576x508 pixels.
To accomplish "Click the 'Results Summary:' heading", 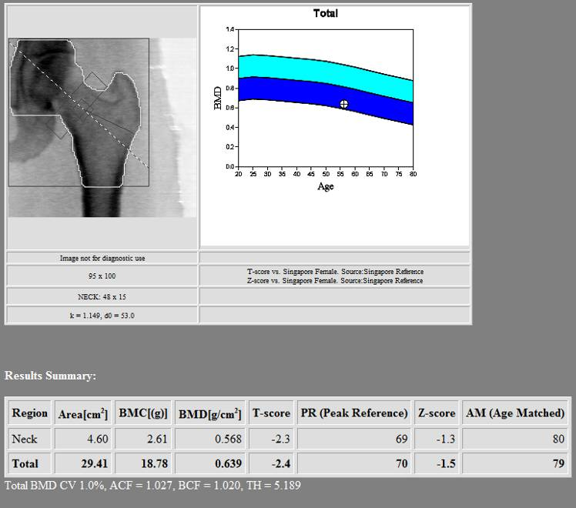I will pos(50,376).
